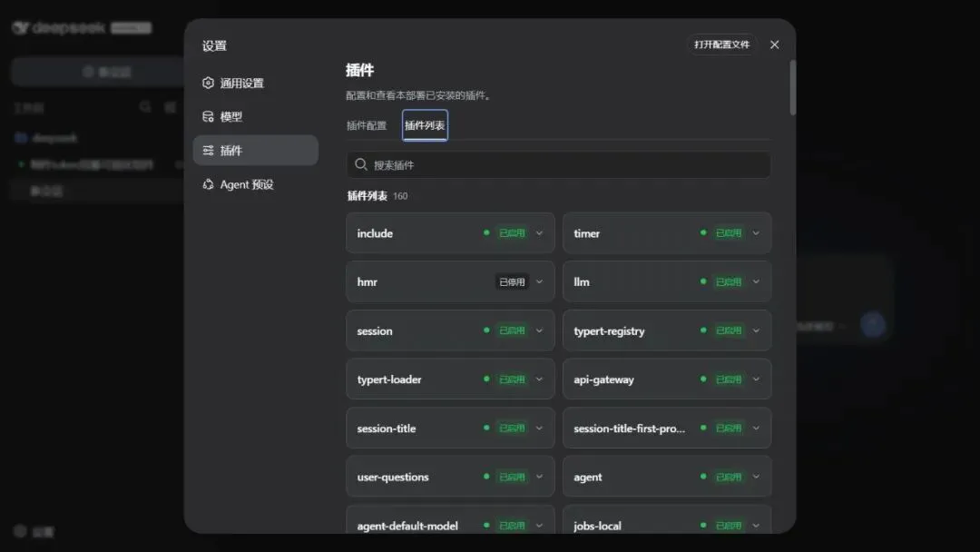Switch to the 插件列表 tab
This screenshot has height=552, width=980.
point(425,125)
